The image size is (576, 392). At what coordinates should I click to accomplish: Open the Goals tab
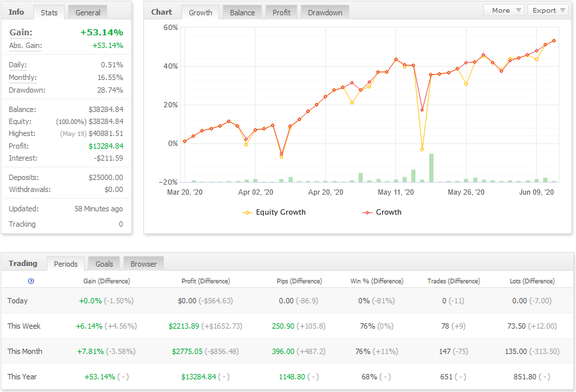point(104,264)
